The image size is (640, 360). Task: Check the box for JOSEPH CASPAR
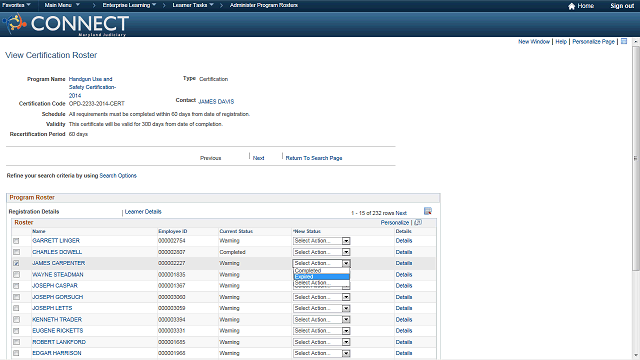(16, 286)
